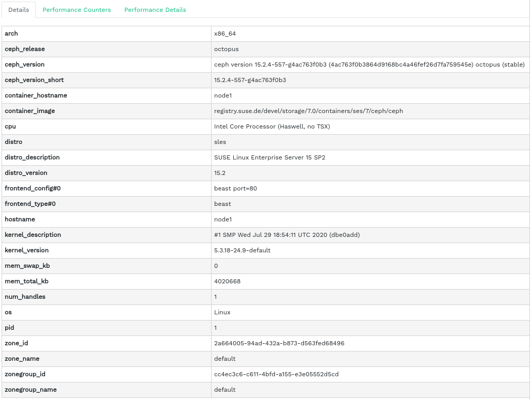Click the mem_total_kb value 4020668

[x=227, y=281]
